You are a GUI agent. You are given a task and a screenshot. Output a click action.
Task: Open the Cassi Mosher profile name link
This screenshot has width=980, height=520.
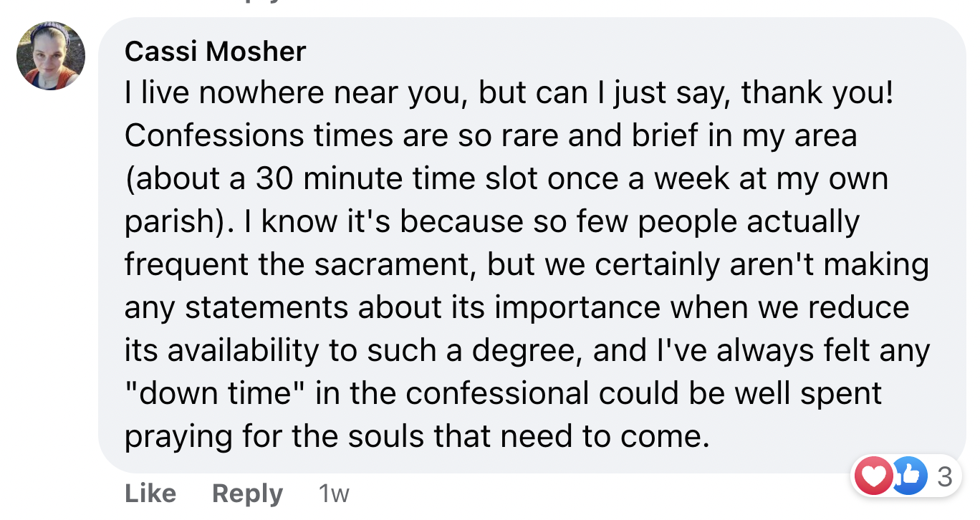(x=215, y=52)
